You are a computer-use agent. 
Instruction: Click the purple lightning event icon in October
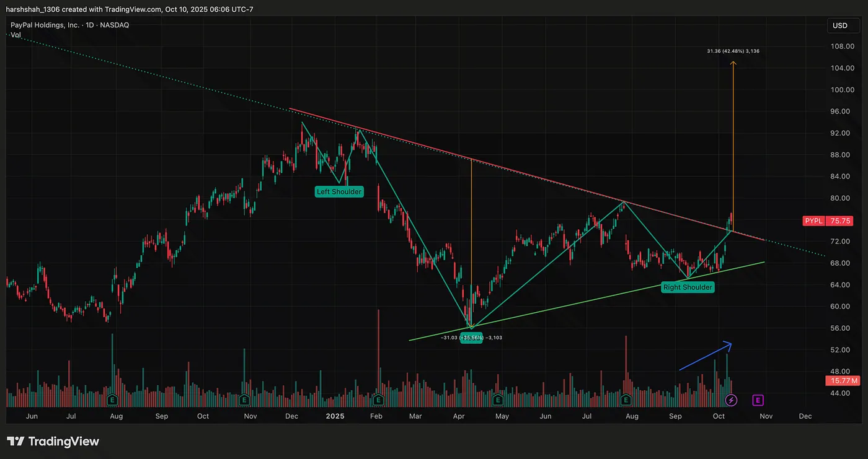(x=731, y=400)
